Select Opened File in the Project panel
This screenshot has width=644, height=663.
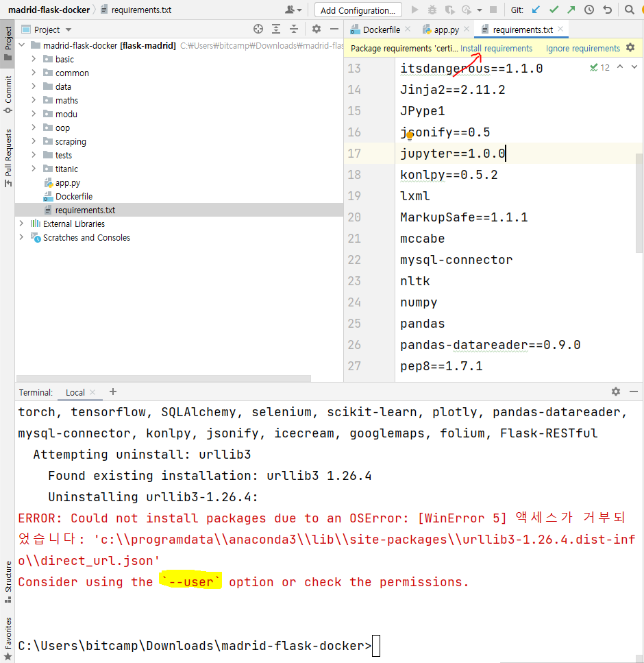click(x=258, y=29)
